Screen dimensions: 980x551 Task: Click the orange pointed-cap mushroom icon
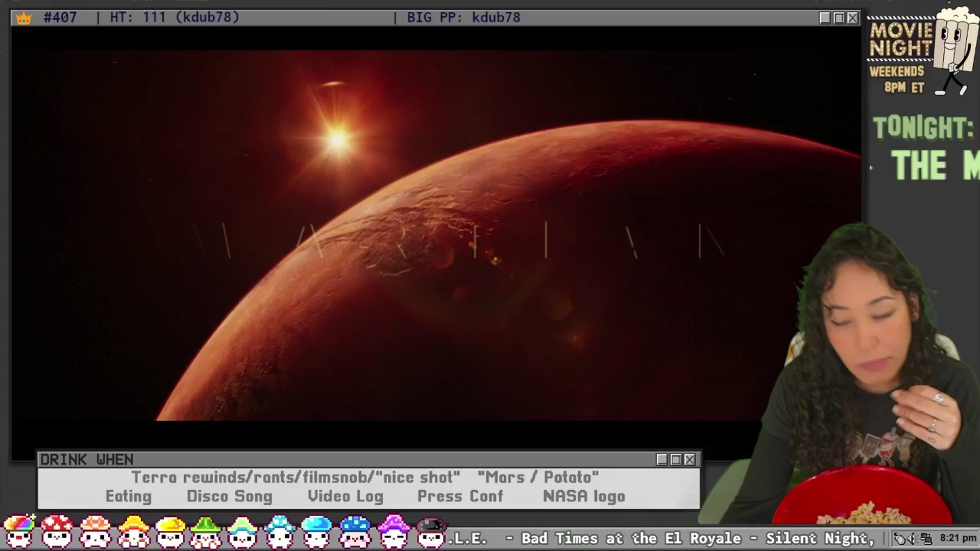pos(133,531)
